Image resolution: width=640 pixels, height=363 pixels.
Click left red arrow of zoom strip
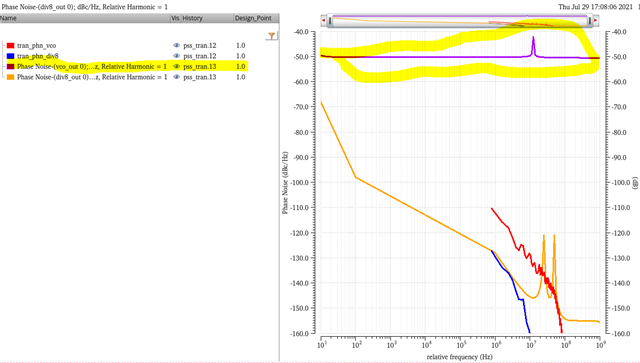click(324, 20)
